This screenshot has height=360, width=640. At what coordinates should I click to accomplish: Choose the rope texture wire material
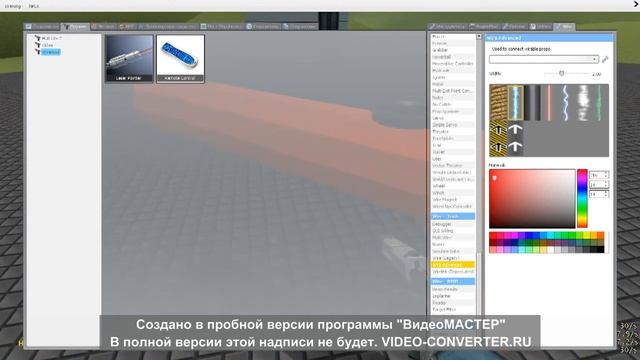pos(498,102)
